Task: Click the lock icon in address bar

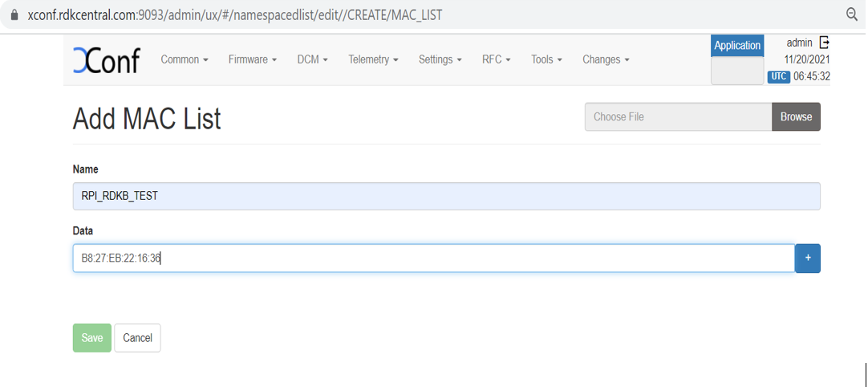Action: [14, 15]
